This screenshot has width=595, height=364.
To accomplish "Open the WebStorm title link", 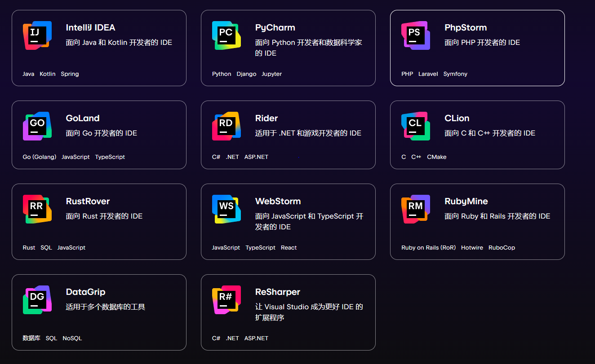I will [x=278, y=201].
